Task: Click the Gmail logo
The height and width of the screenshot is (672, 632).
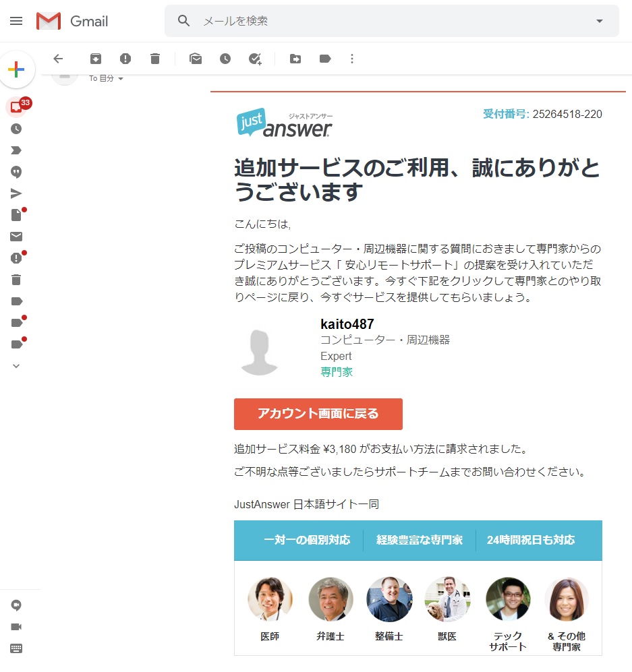Action: (72, 21)
